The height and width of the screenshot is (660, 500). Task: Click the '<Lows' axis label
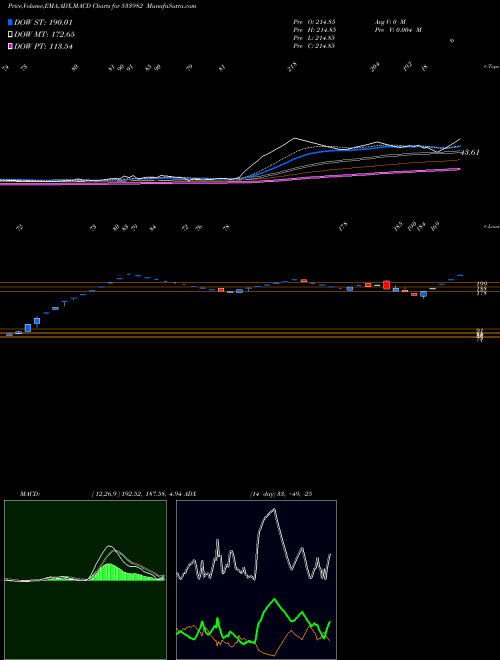point(492,226)
